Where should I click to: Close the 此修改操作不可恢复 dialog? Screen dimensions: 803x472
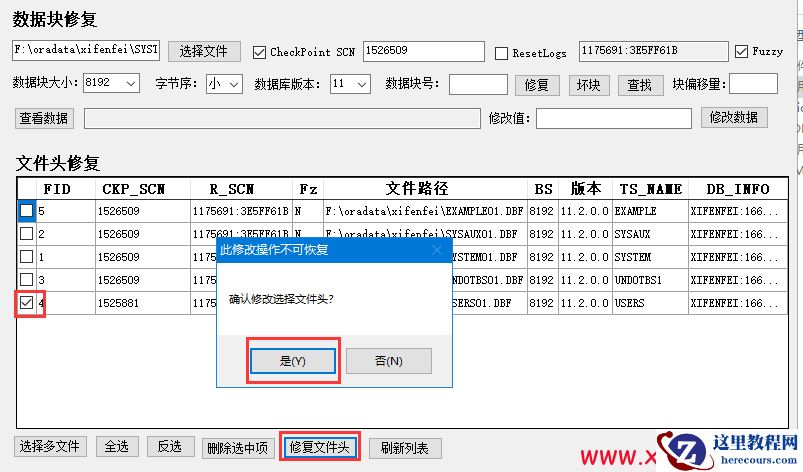[437, 250]
